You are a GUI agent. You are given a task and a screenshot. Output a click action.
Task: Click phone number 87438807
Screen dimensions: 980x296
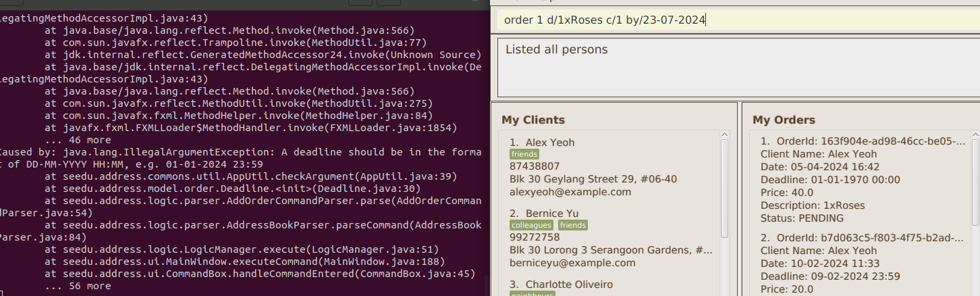click(x=535, y=167)
